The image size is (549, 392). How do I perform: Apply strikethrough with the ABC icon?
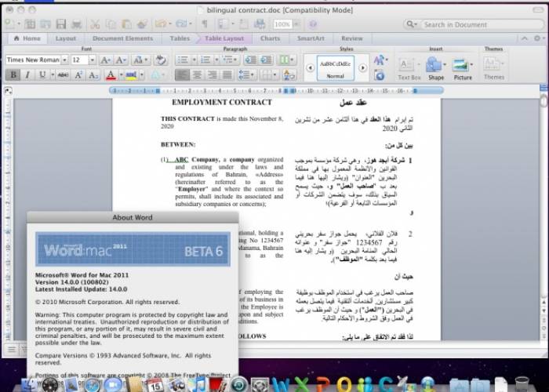63,75
